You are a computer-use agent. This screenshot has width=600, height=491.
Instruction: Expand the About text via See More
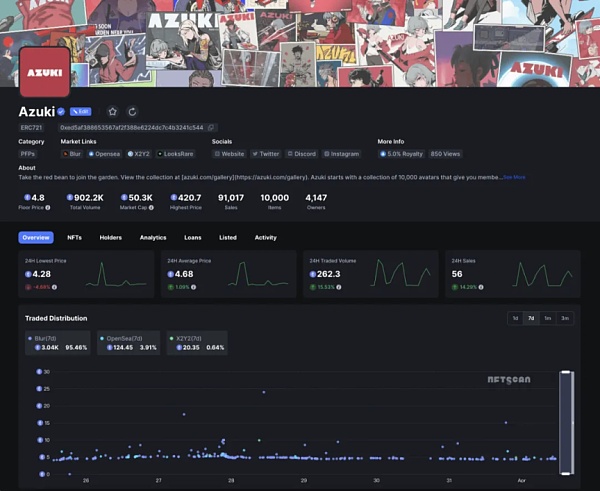click(x=514, y=177)
